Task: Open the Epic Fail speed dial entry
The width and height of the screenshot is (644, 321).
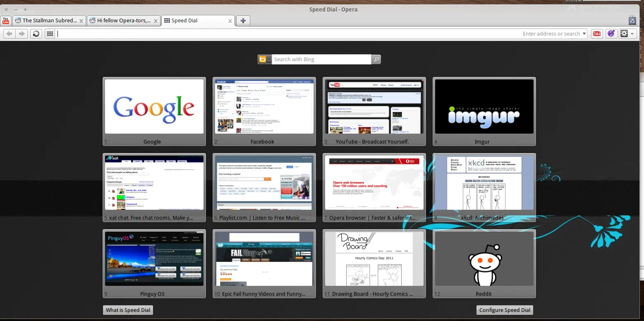Action: (264, 264)
